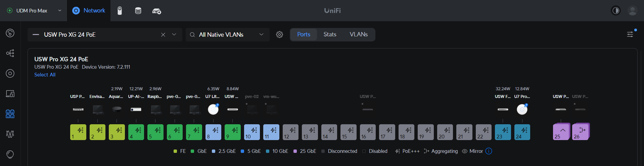Open the Network application tab
This screenshot has width=644, height=166.
coord(89,10)
